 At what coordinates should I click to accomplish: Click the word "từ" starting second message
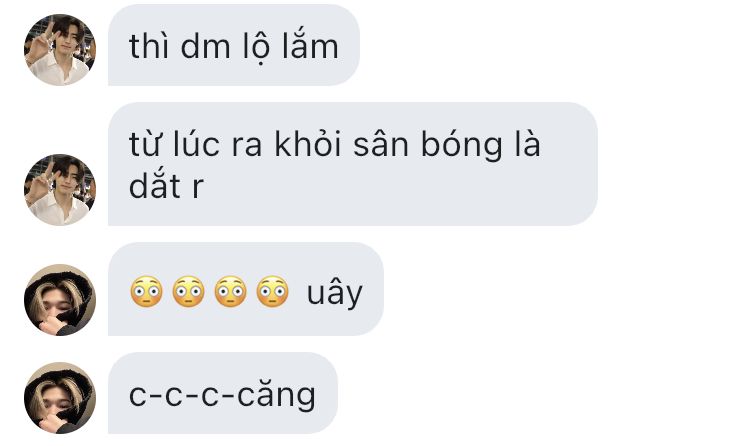pyautogui.click(x=144, y=144)
